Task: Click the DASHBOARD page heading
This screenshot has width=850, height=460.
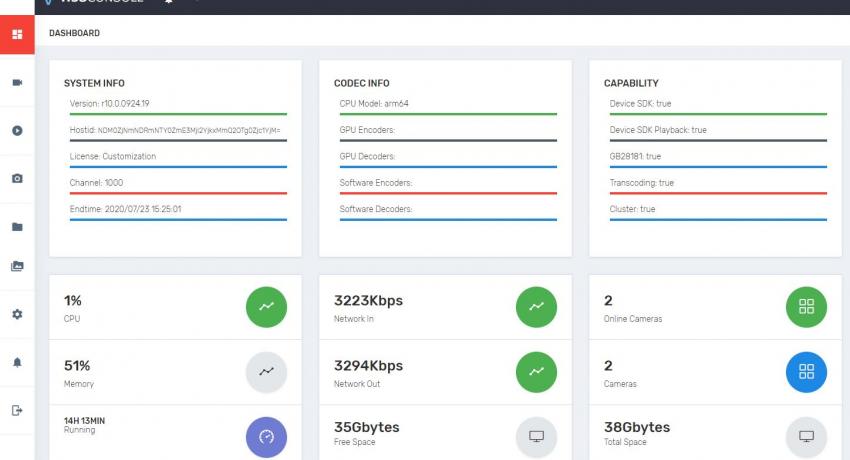Action: (x=74, y=33)
